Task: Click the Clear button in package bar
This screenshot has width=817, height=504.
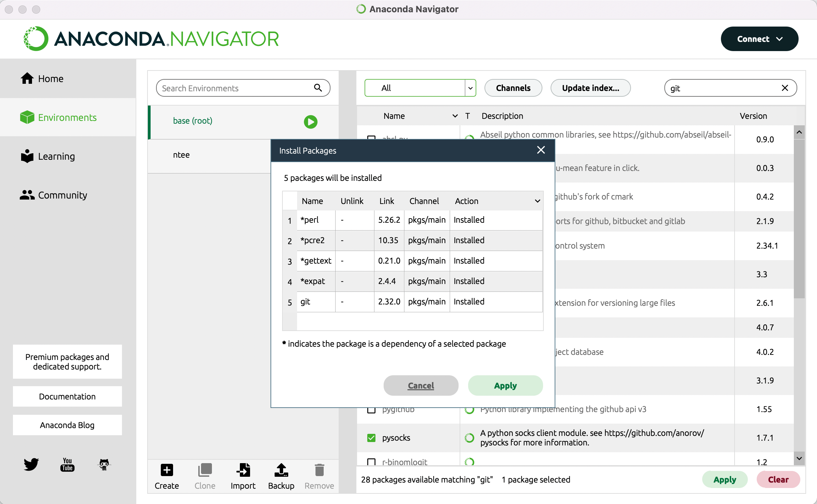Action: (778, 480)
